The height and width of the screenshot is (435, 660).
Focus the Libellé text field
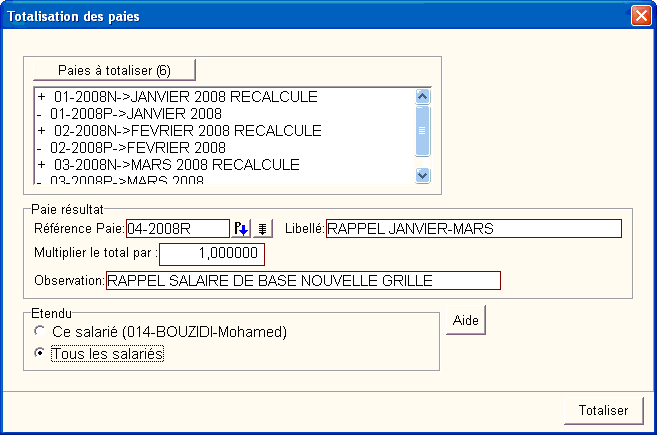[473, 228]
